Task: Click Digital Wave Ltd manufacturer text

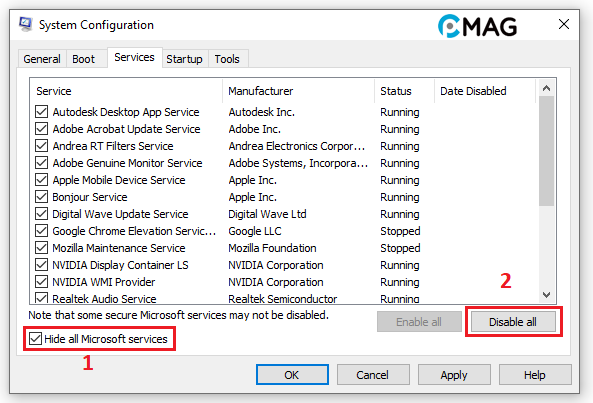Action: pos(267,214)
